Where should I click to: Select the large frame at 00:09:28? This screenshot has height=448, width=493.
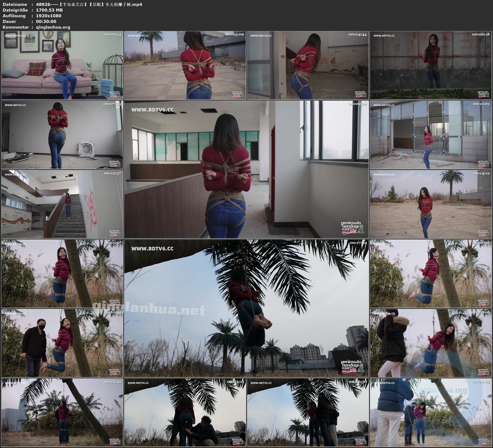[x=247, y=169]
